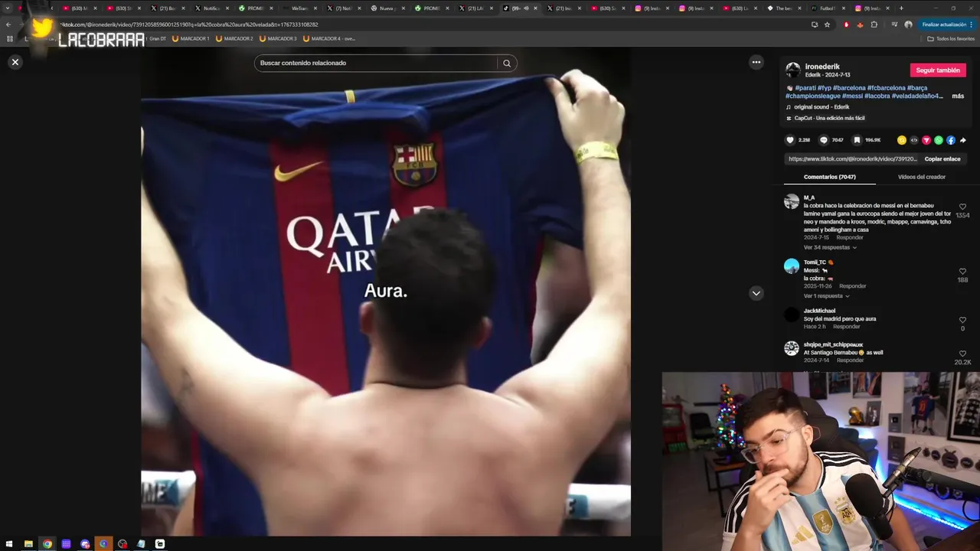Share the video through Facebook icon
The image size is (980, 551).
click(x=951, y=140)
